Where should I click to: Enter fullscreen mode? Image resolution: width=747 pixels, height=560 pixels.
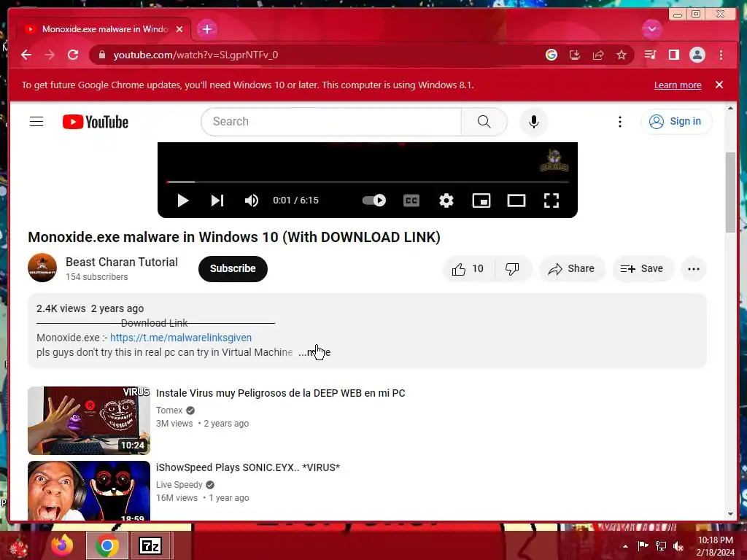point(551,201)
